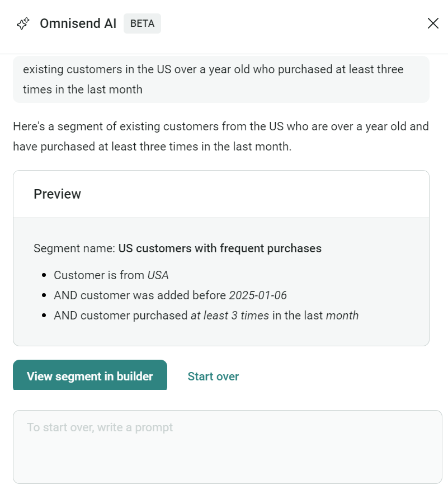Click the customer purchased condition row

[x=207, y=316]
